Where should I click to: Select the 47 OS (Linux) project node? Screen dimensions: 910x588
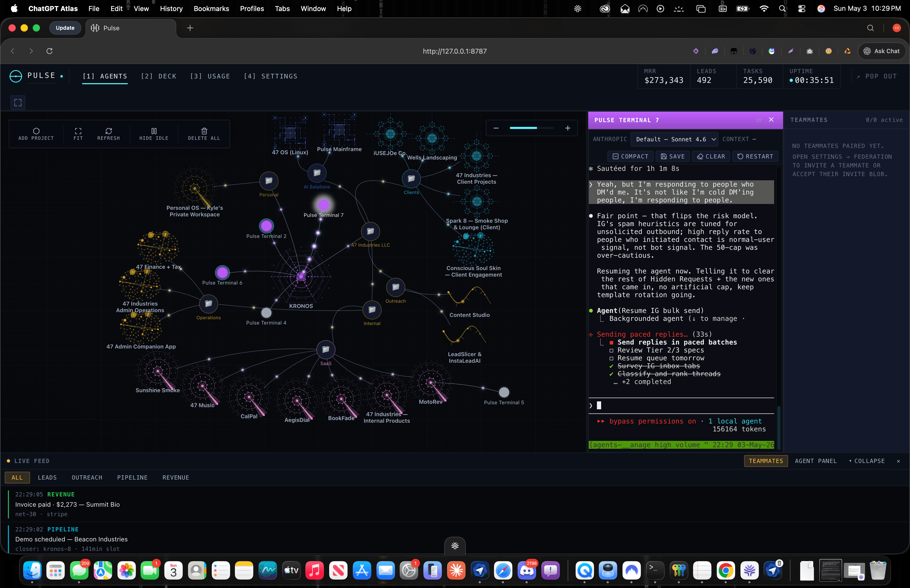coord(290,133)
